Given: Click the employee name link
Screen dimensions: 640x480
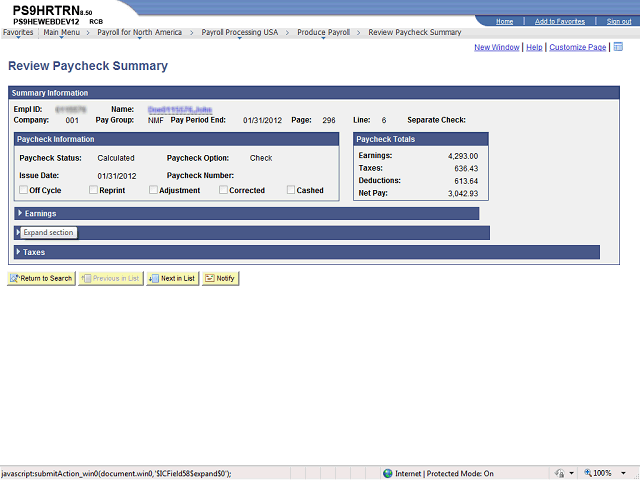Looking at the screenshot, I should (x=180, y=109).
